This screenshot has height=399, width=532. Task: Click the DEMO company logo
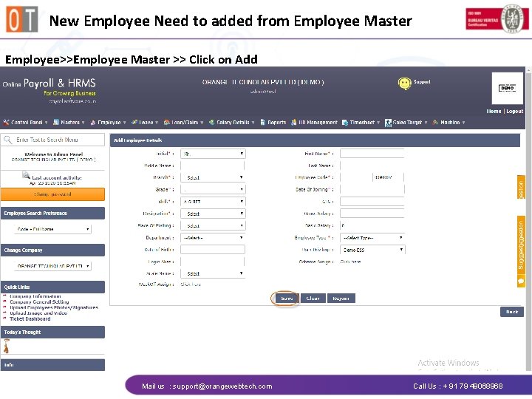point(507,88)
